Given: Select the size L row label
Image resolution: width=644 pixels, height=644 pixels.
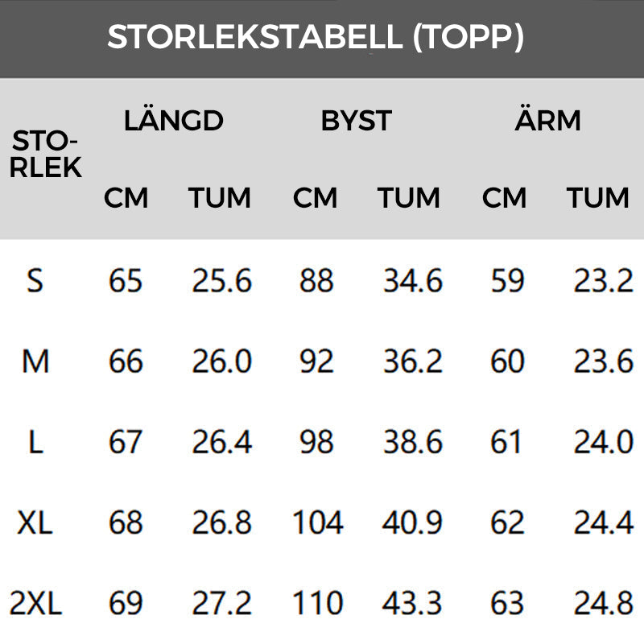Looking at the screenshot, I should 35,442.
